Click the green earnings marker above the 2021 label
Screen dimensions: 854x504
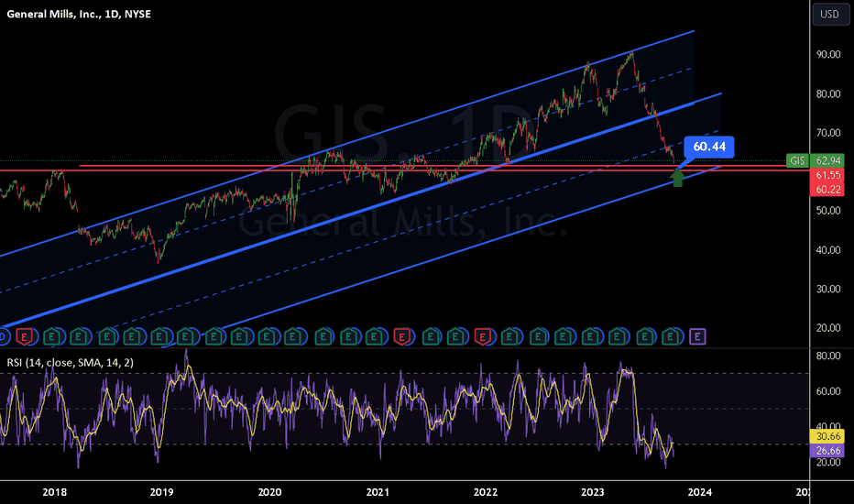(374, 336)
